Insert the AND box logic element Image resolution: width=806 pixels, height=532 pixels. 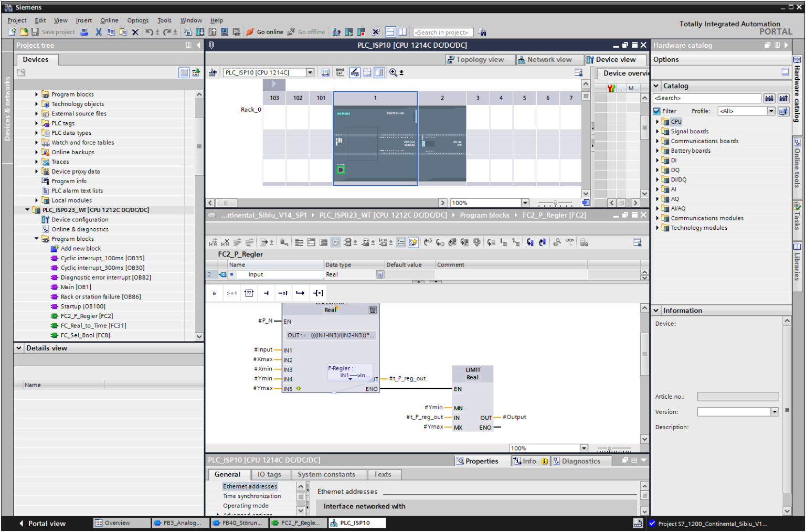[x=214, y=293]
